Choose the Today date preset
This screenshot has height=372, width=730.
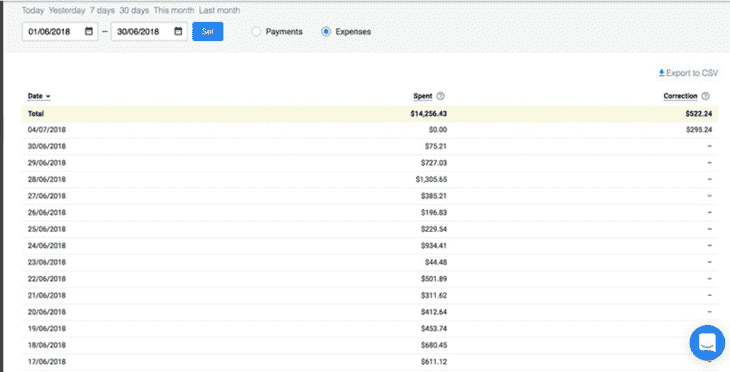[x=33, y=10]
